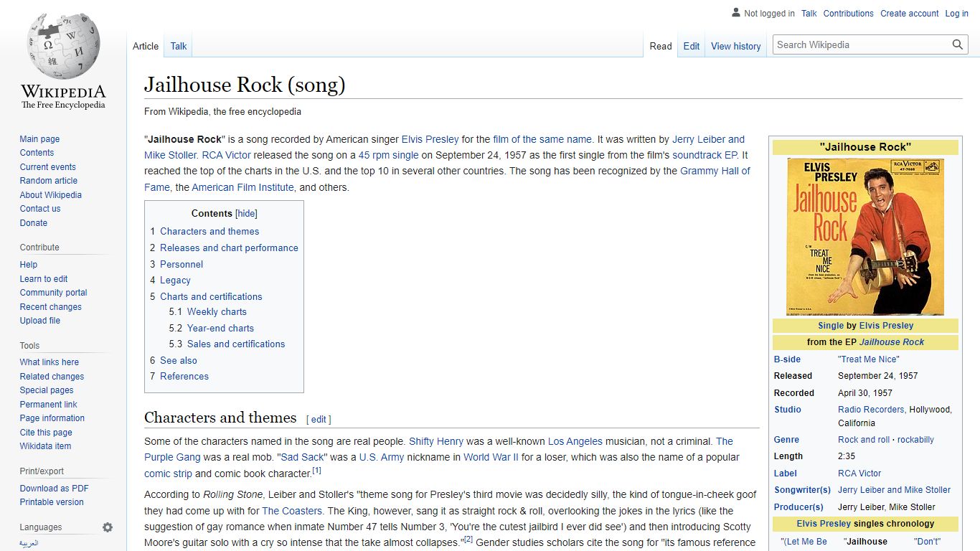Open the user Talk link in the top bar
The width and height of the screenshot is (980, 551).
pyautogui.click(x=809, y=14)
